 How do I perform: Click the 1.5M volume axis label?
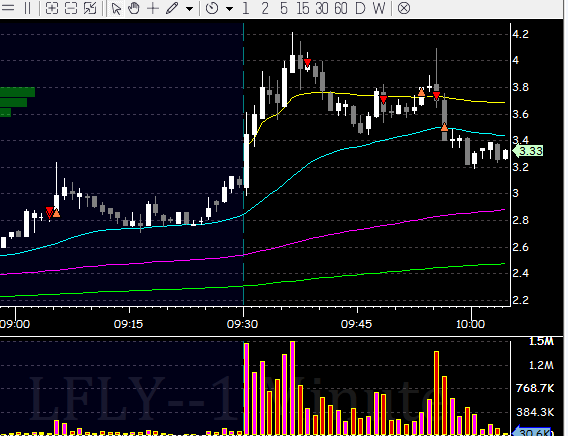tap(541, 341)
